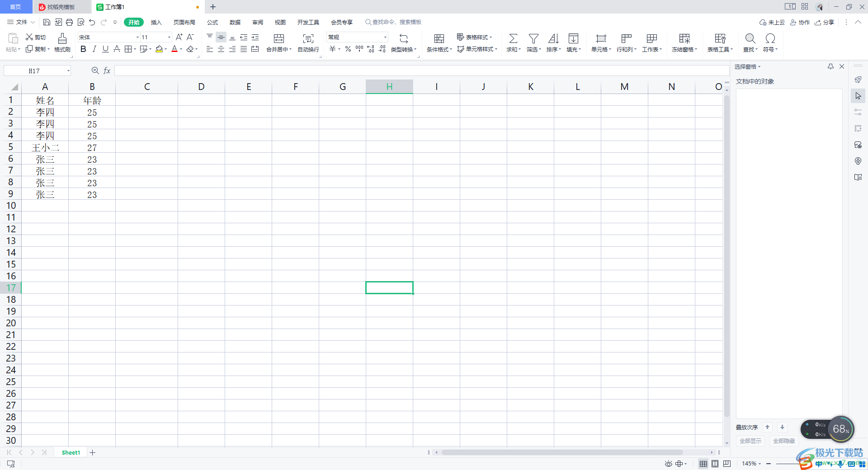Toggle center horizontal text alignment
The width and height of the screenshot is (868, 470).
tap(221, 49)
